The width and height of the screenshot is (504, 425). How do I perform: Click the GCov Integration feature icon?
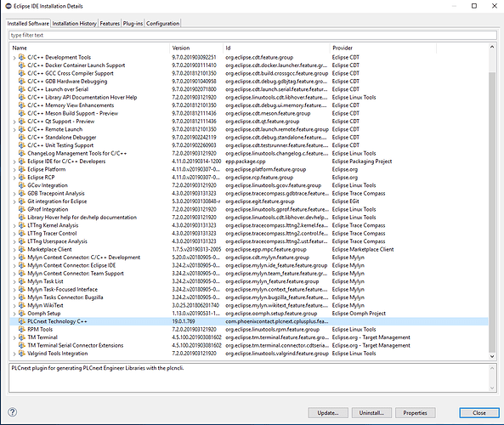pyautogui.click(x=22, y=185)
